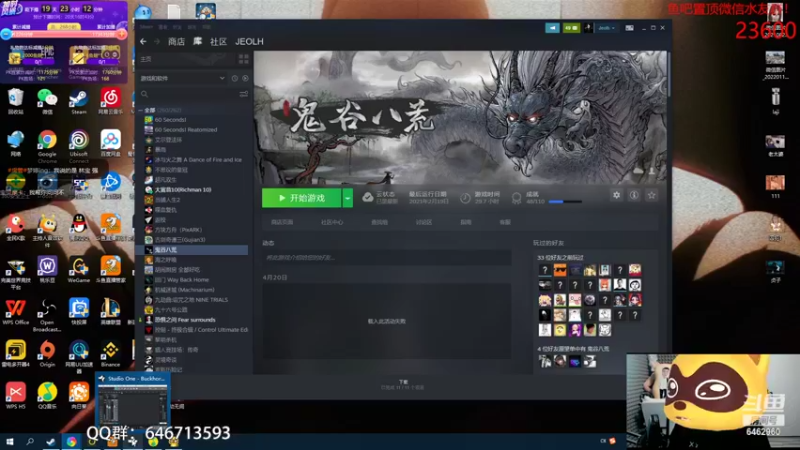This screenshot has width=800, height=450.
Task: Click the Steam forward arrow
Action: pyautogui.click(x=157, y=41)
